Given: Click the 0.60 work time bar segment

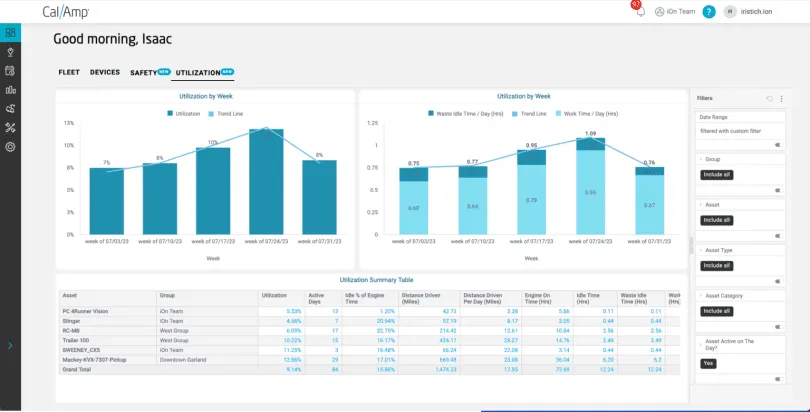Looking at the screenshot, I should (413, 208).
